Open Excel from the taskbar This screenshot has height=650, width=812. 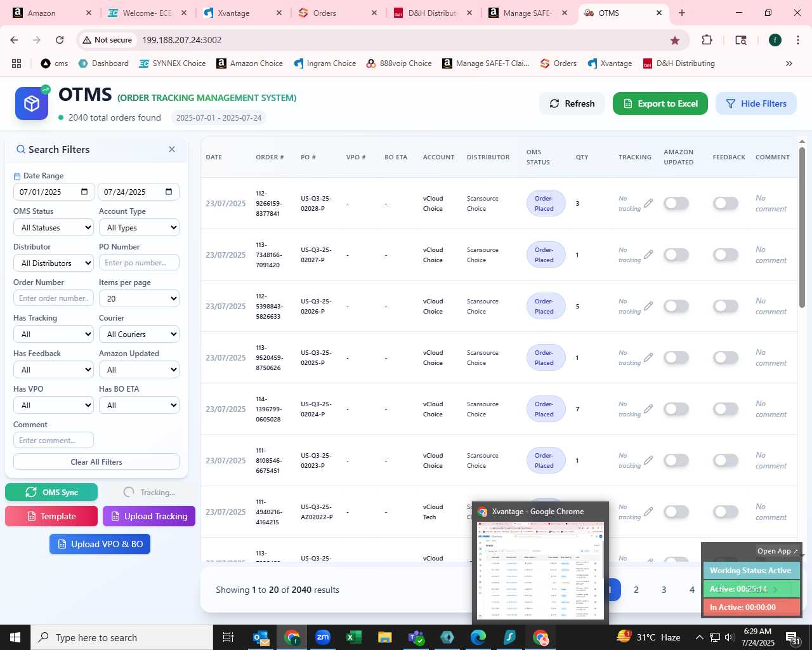[x=354, y=637]
